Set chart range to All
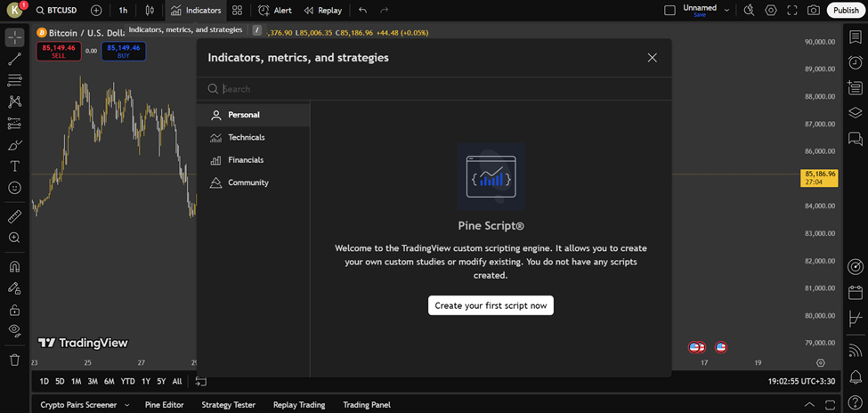The height and width of the screenshot is (413, 868). 176,382
